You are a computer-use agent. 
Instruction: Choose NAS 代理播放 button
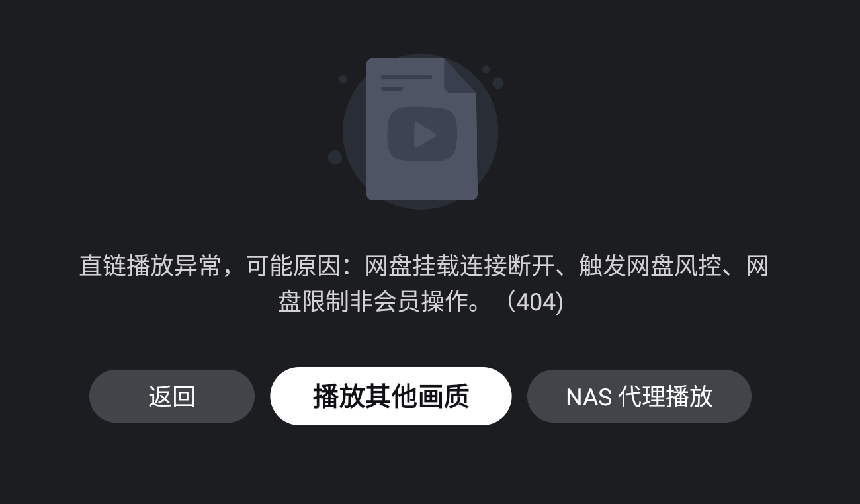639,396
